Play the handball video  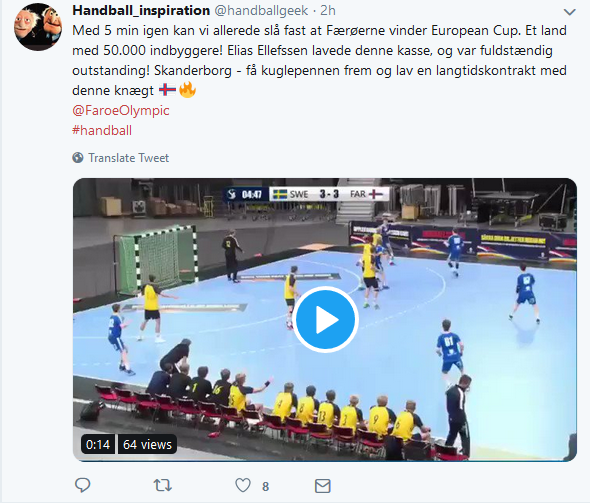[325, 319]
